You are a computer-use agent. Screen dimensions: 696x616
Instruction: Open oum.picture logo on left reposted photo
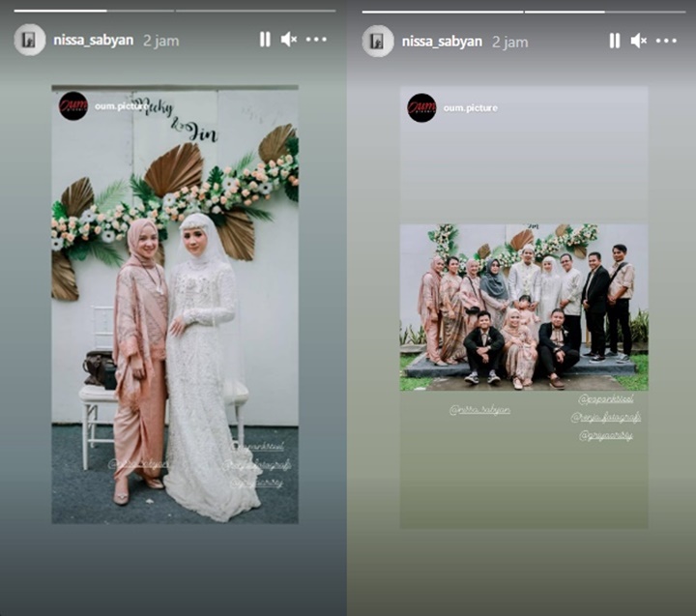pos(73,106)
